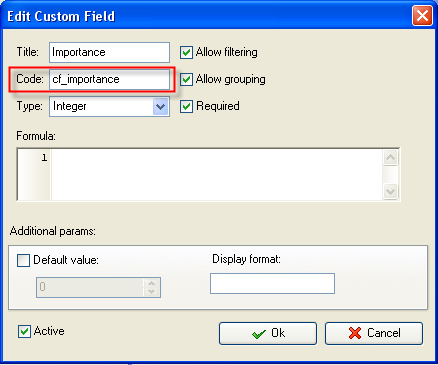Toggle the Allow grouping checkbox

186,79
